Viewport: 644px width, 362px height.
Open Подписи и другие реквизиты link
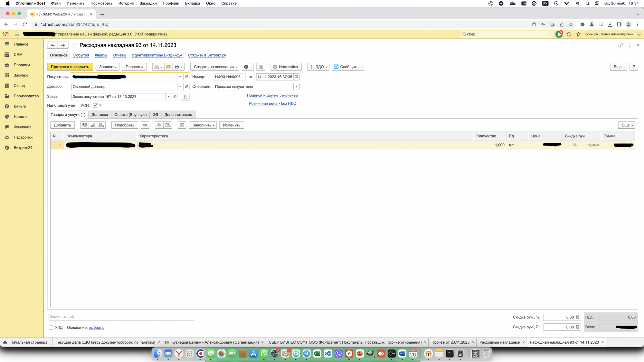point(272,95)
